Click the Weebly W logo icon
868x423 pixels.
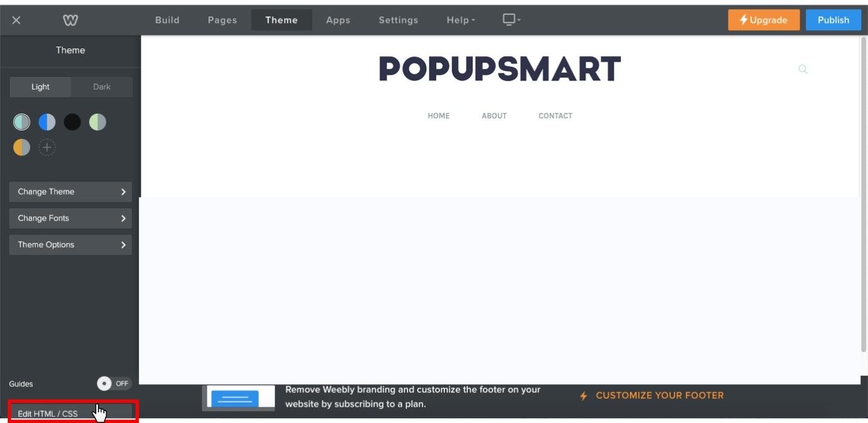click(x=70, y=20)
